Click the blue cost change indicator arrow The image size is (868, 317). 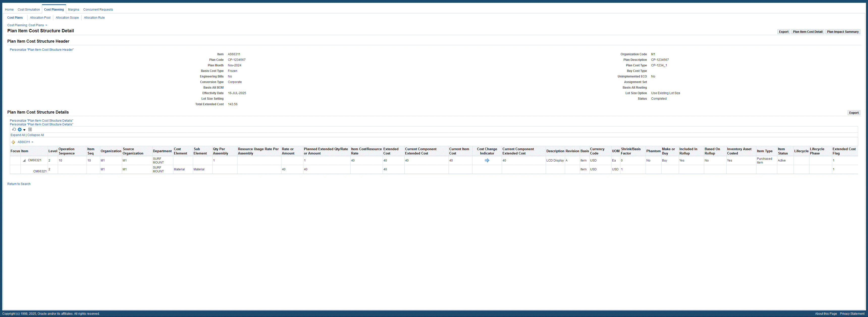coord(487,161)
